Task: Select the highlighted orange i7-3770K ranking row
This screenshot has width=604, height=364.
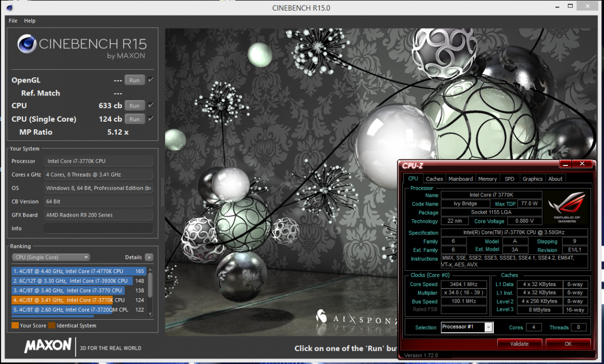Action: [x=79, y=300]
